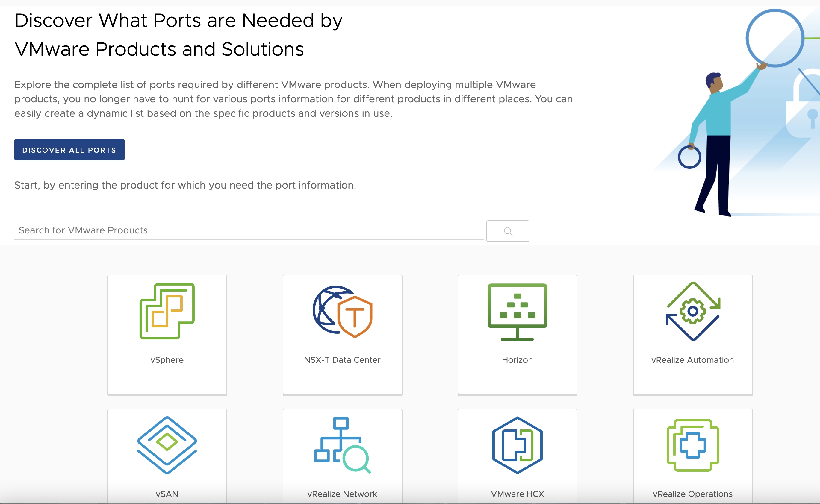Focus the Search for VMware Products field
Screen dimensions: 820x504
point(249,230)
